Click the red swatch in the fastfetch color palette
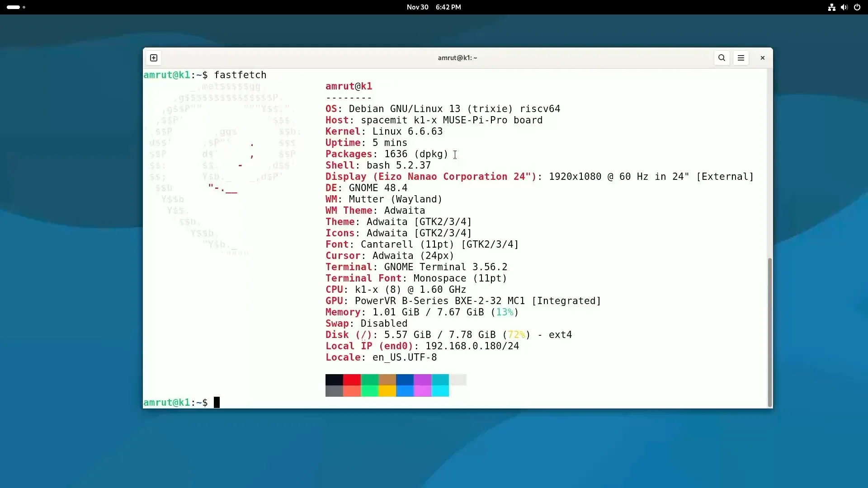The image size is (868, 488). tap(352, 380)
